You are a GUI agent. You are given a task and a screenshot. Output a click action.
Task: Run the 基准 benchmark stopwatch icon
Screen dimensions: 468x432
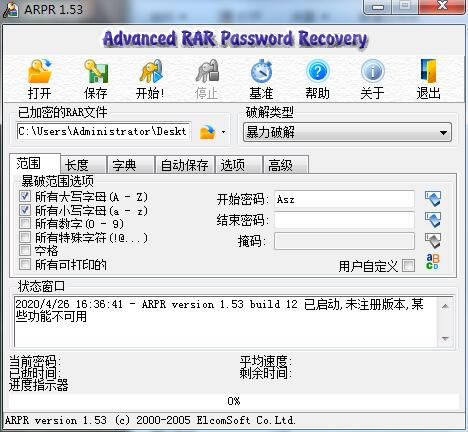[x=262, y=71]
